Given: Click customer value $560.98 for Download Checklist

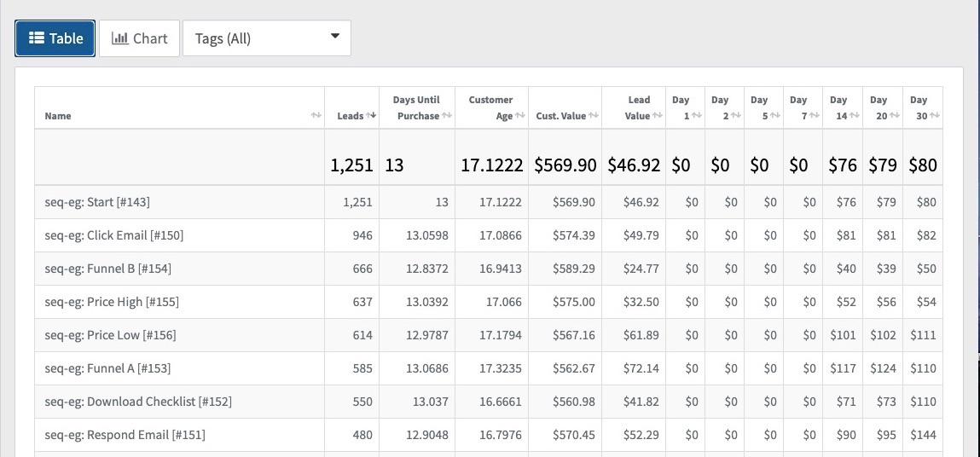Looking at the screenshot, I should pos(574,402).
